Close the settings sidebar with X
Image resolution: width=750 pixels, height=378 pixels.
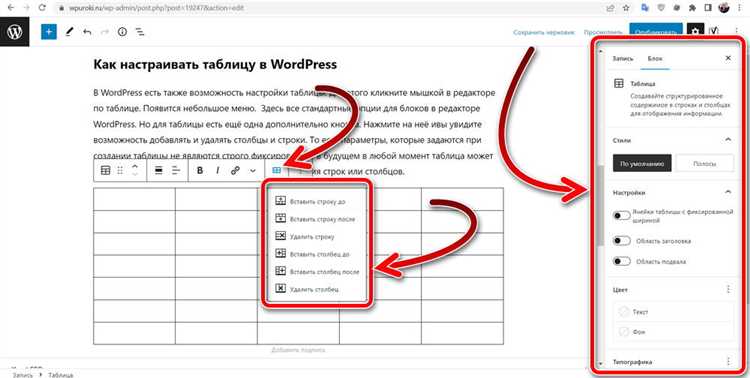728,58
